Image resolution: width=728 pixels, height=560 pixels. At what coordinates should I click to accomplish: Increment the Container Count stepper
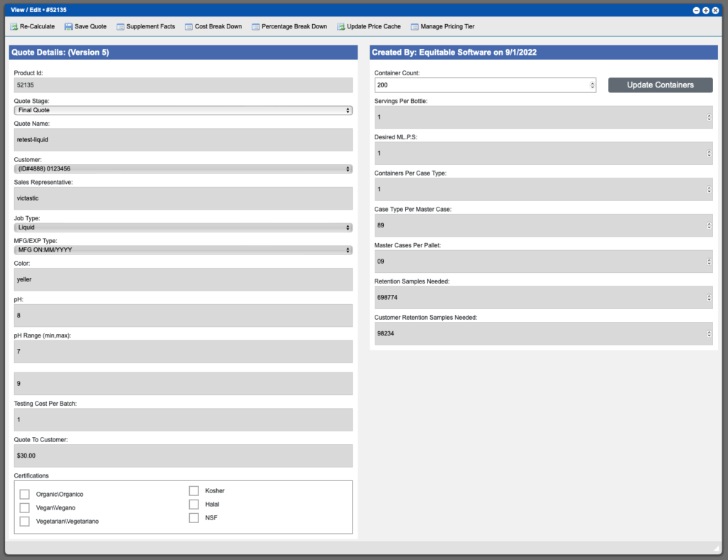591,82
